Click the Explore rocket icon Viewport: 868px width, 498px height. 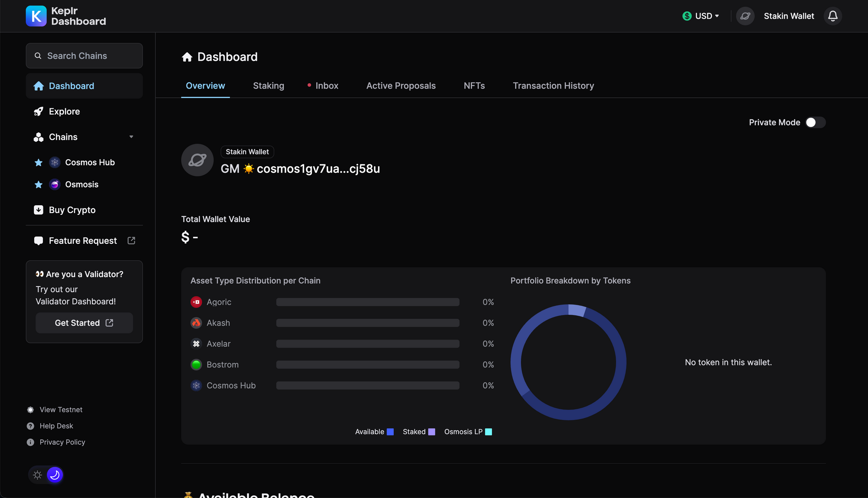(39, 111)
